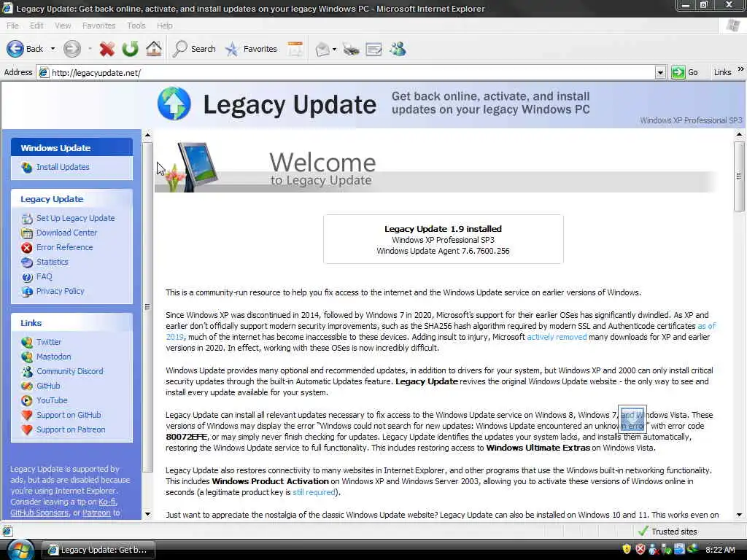Click sidebar scrollbar down arrow
This screenshot has width=747, height=560.
147,514
